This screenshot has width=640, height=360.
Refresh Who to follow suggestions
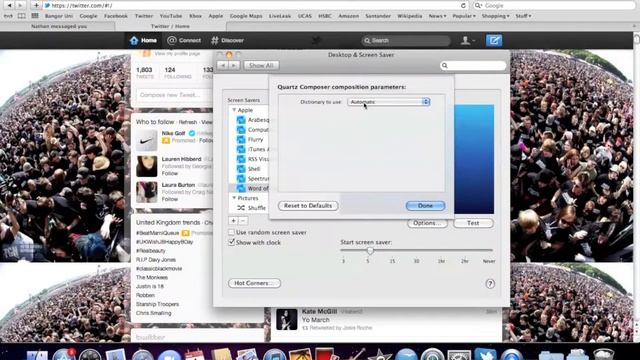pos(188,122)
